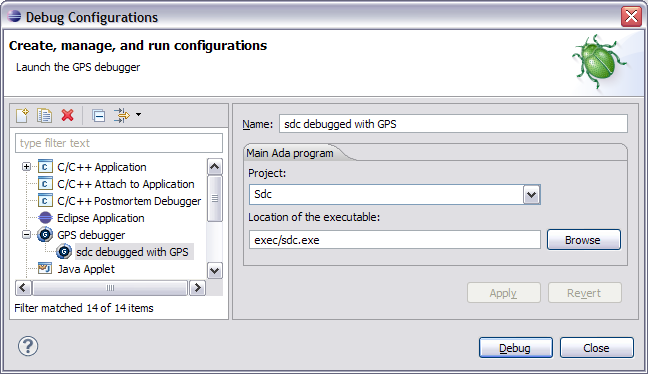Click the C/C++ Attach to Application icon
The image size is (648, 374).
pos(45,183)
